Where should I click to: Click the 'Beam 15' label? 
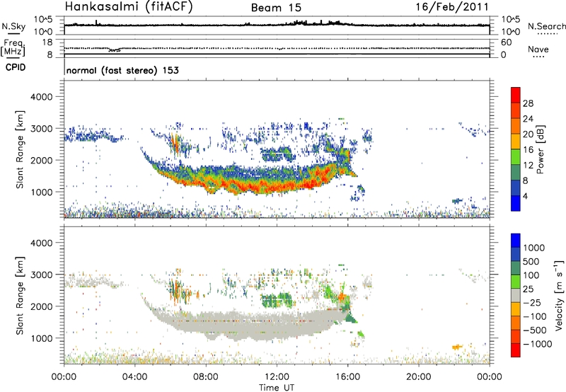click(276, 8)
